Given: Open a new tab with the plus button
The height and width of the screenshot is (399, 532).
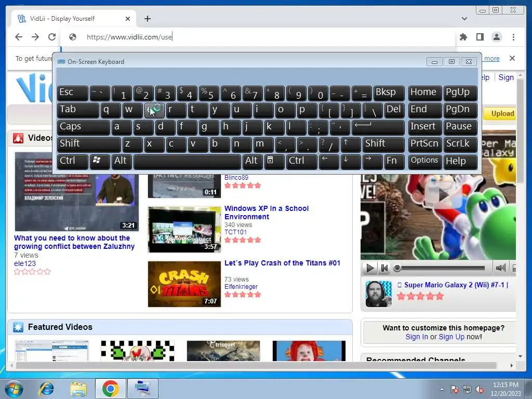Looking at the screenshot, I should [147, 19].
